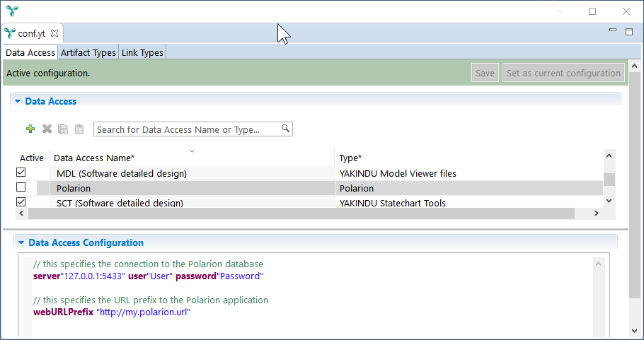The height and width of the screenshot is (340, 644).
Task: Click the YAKINDU logo in title bar
Action: click(x=12, y=11)
